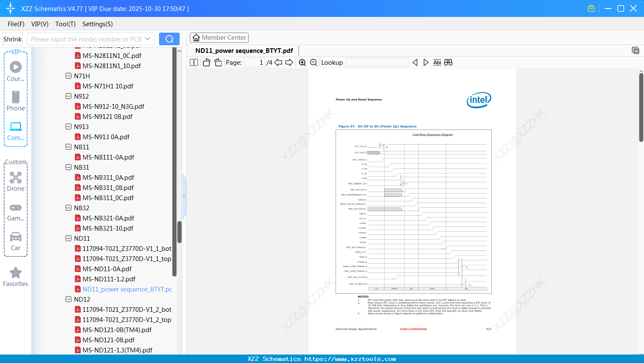Open the File(F) menu

(16, 24)
